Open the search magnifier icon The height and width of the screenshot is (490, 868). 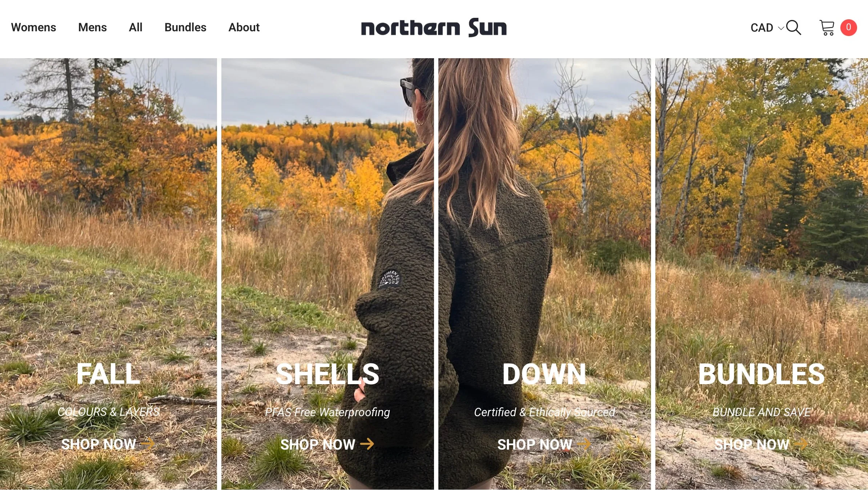tap(793, 28)
